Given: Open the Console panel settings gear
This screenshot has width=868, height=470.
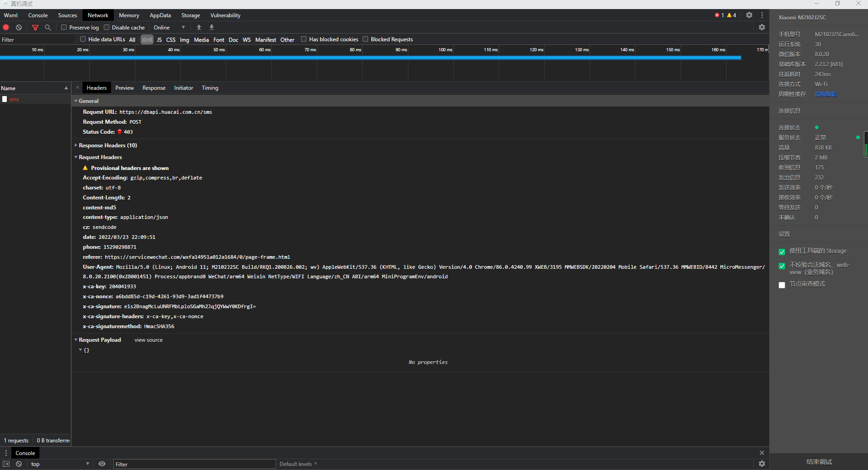Looking at the screenshot, I should click(762, 464).
